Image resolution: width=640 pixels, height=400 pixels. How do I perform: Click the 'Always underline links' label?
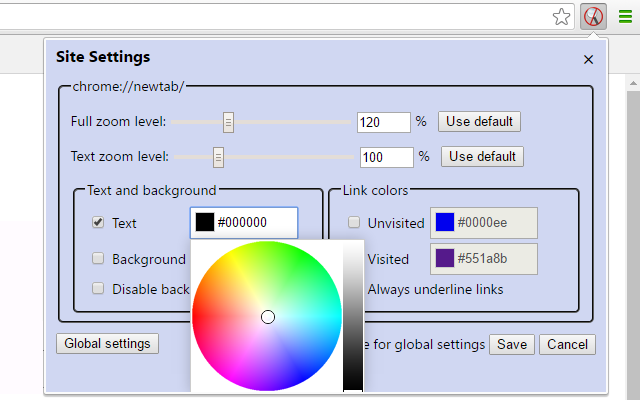(436, 289)
